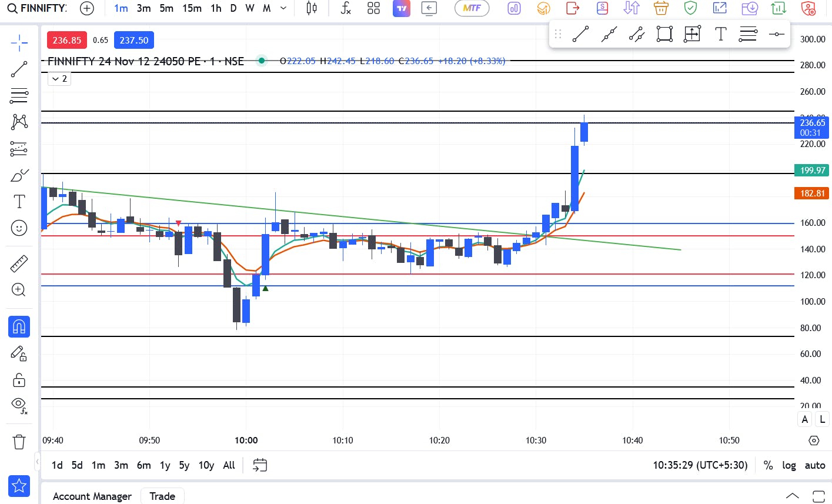This screenshot has height=504, width=832.
Task: Activate the zoom in tool
Action: (19, 290)
